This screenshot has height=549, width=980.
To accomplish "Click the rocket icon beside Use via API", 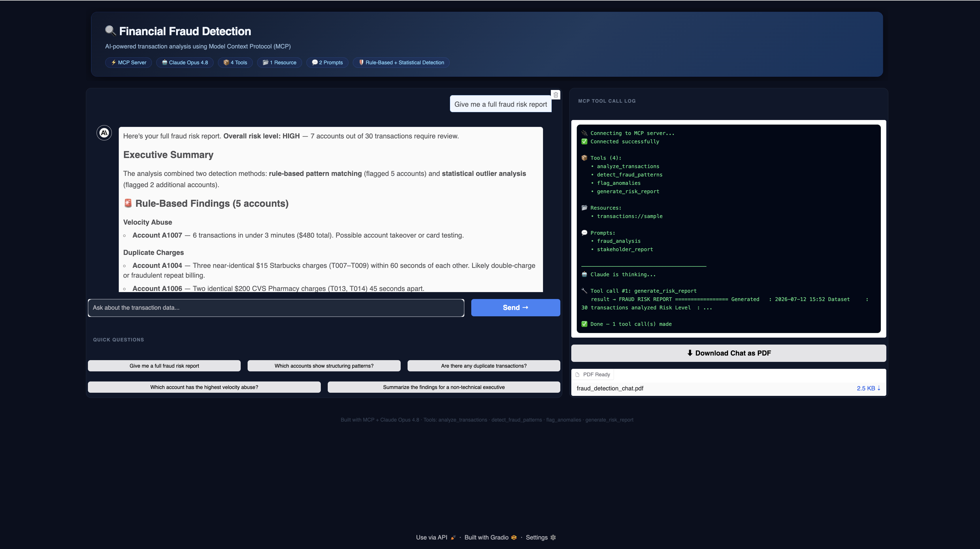I will click(453, 537).
